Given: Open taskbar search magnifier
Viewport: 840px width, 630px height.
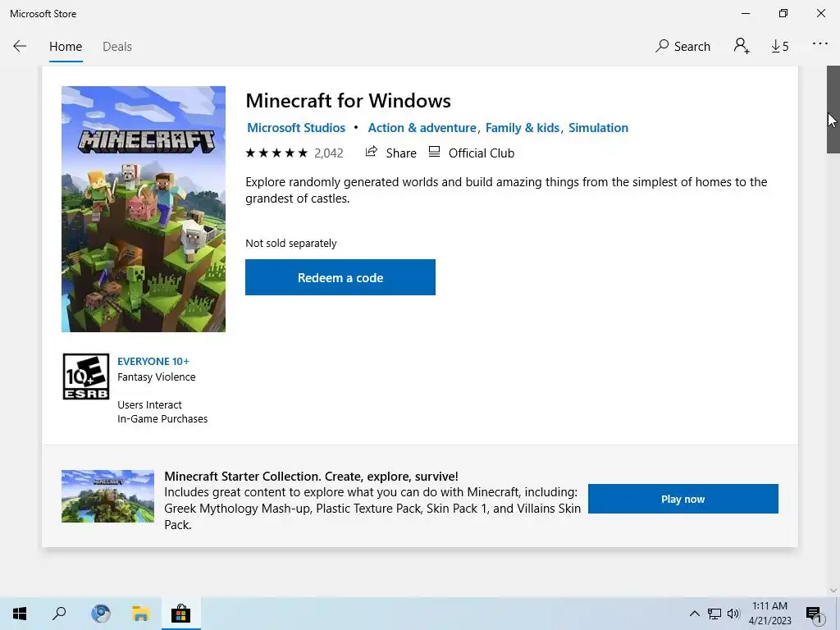Looking at the screenshot, I should [59, 614].
